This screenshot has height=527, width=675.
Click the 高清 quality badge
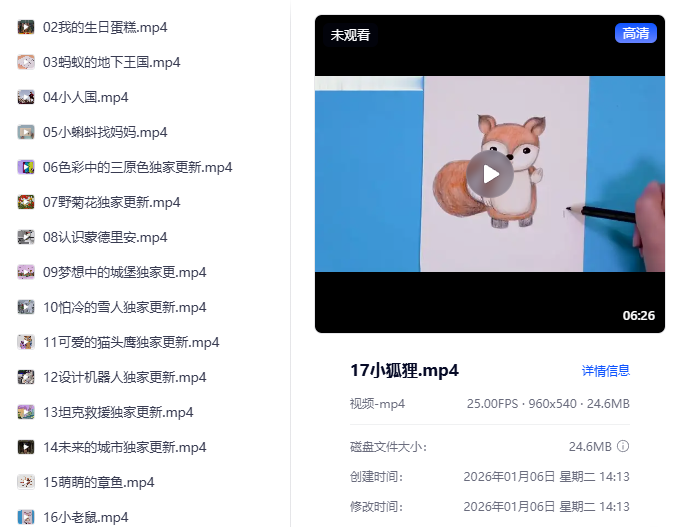[x=636, y=33]
